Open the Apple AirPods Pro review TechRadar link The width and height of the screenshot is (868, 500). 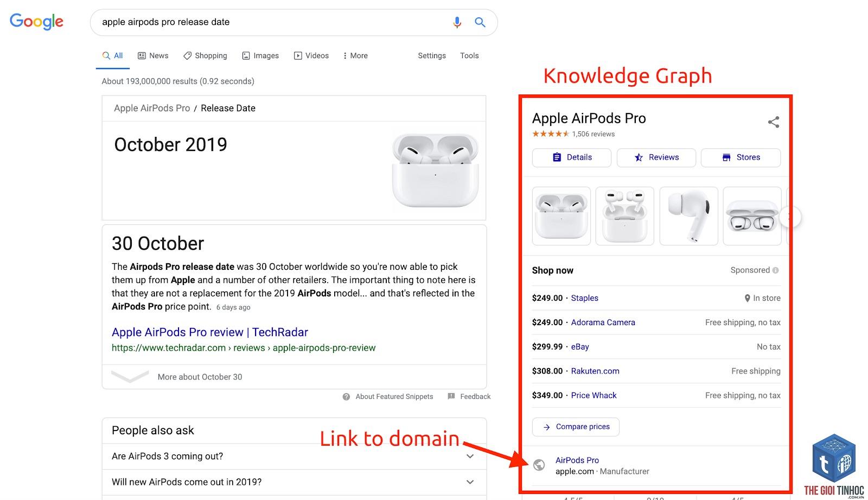click(x=210, y=332)
